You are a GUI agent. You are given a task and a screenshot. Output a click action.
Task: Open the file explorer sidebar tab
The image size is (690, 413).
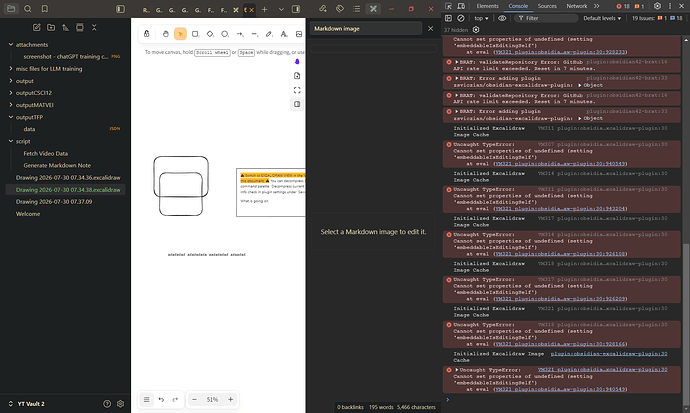pyautogui.click(x=11, y=9)
